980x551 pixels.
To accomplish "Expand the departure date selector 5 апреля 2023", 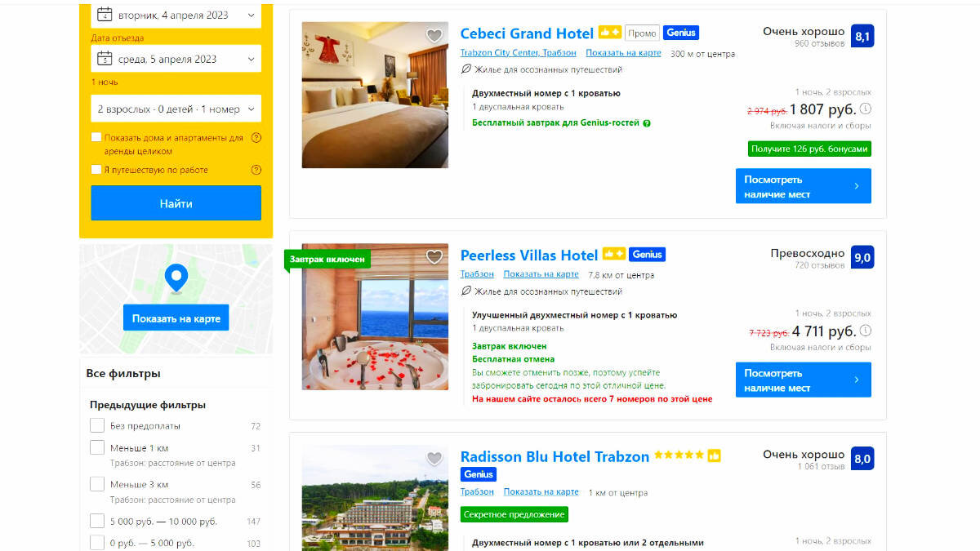I will coord(176,59).
